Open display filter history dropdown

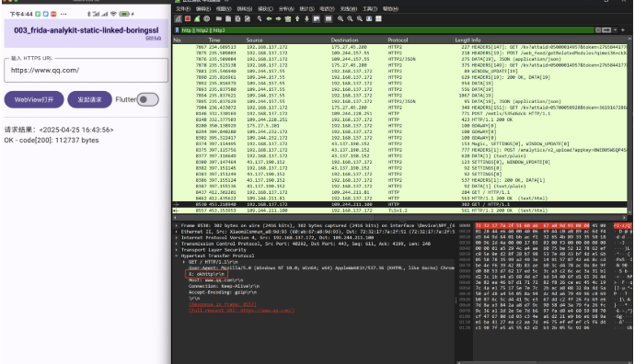[x=615, y=30]
